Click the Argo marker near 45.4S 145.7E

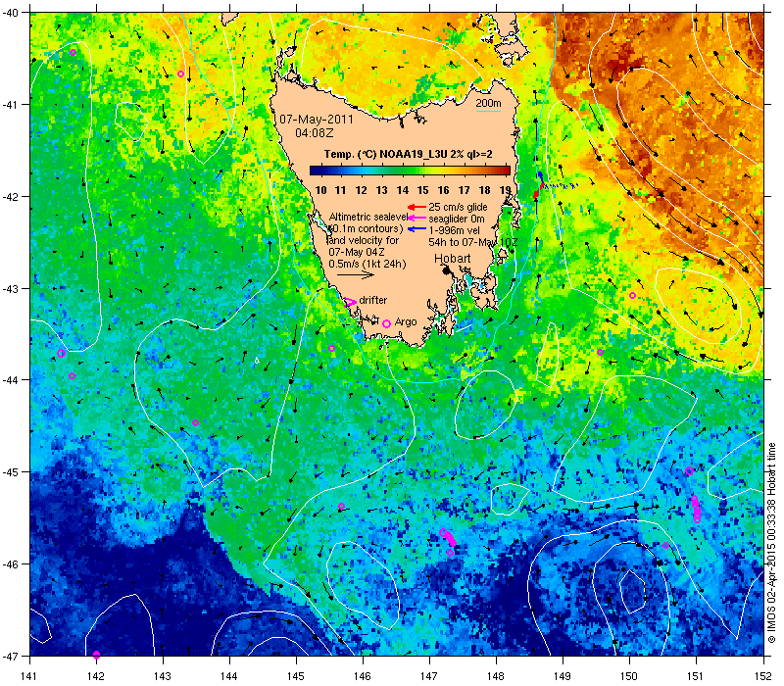(341, 507)
